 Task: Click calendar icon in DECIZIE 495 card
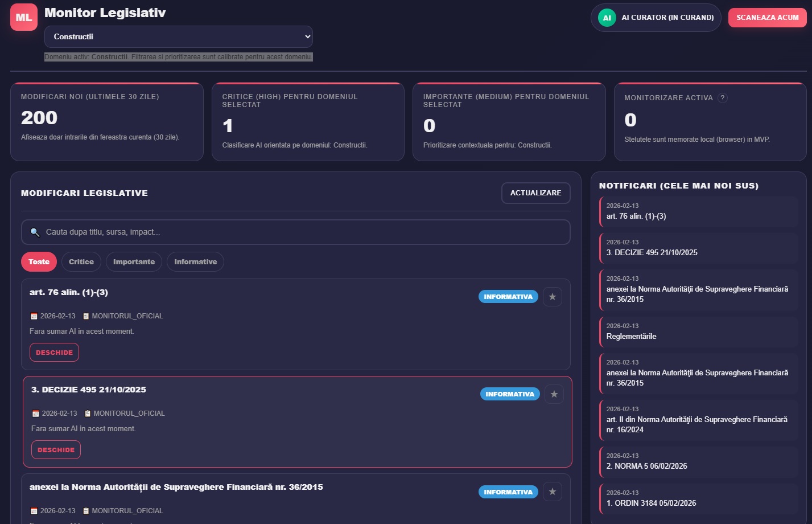(35, 414)
